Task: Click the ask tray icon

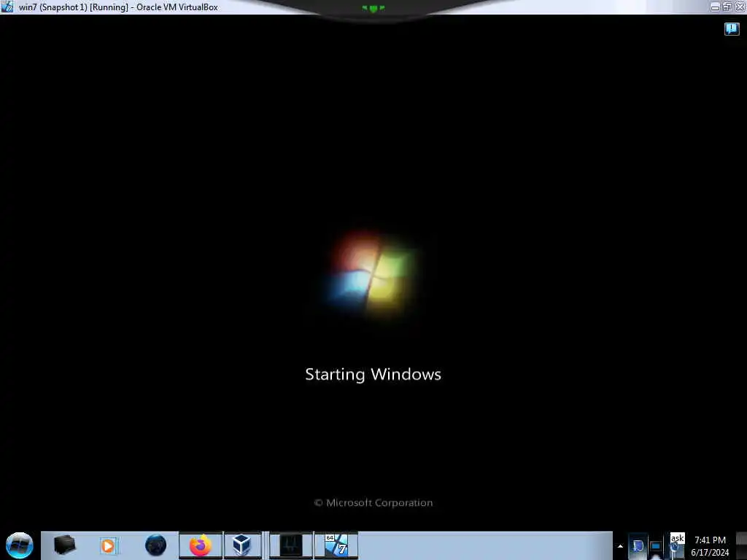Action: pyautogui.click(x=677, y=544)
